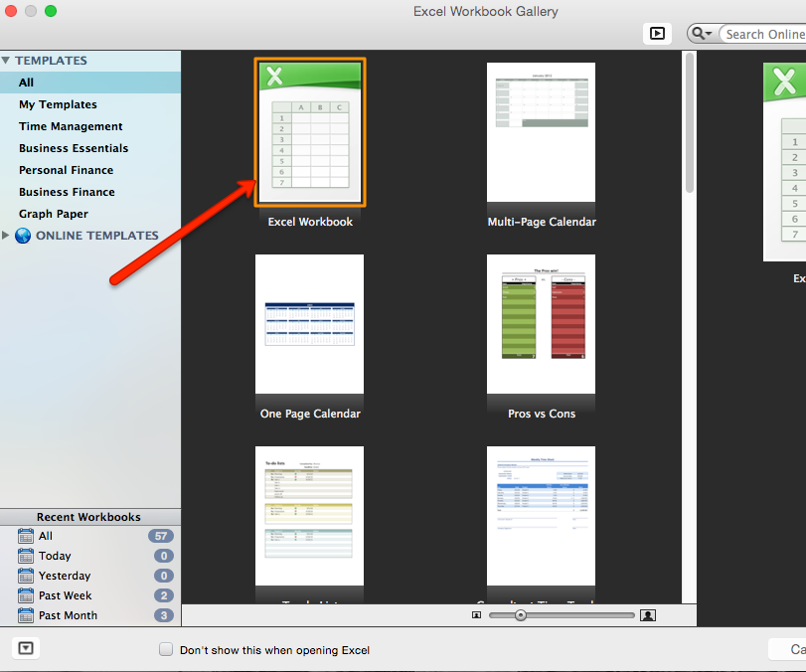
Task: Click the Past Week calendar icon
Action: click(x=24, y=595)
